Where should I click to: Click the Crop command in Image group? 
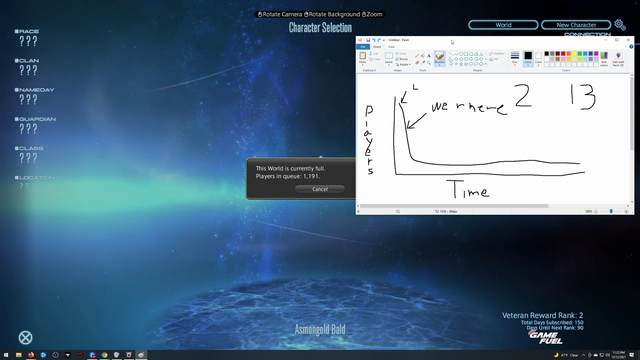pyautogui.click(x=401, y=53)
